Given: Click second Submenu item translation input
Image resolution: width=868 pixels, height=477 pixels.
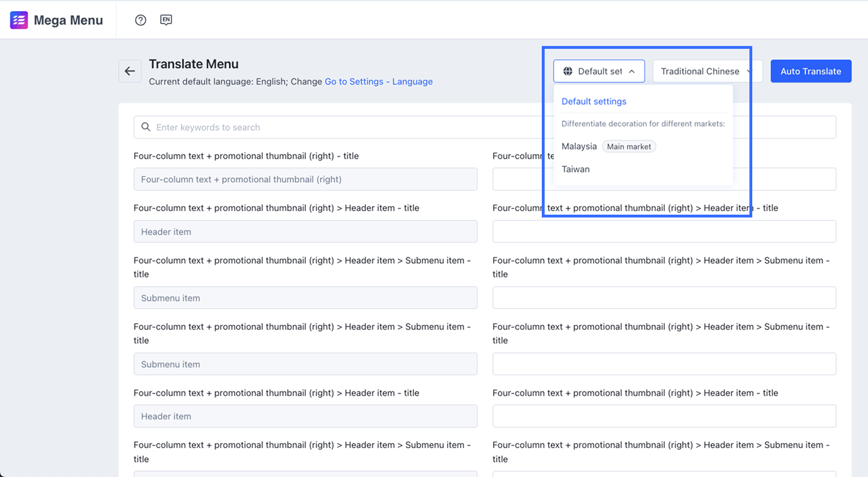Looking at the screenshot, I should point(664,365).
